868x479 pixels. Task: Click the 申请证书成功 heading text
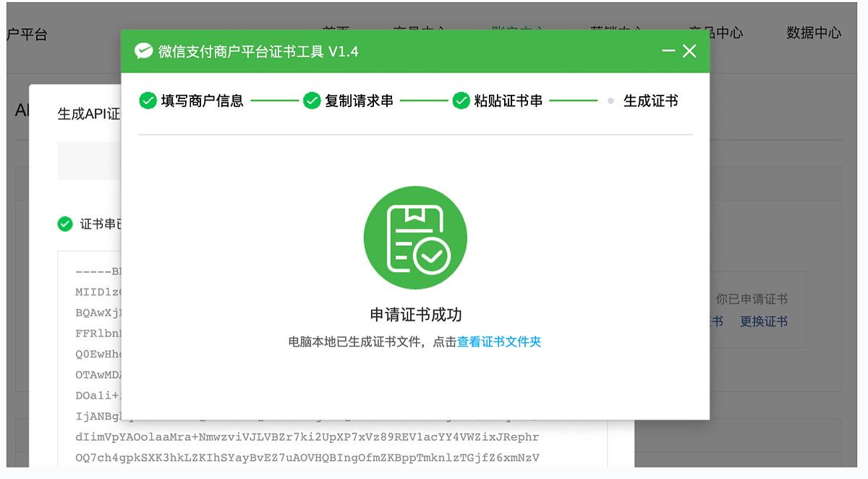point(416,315)
